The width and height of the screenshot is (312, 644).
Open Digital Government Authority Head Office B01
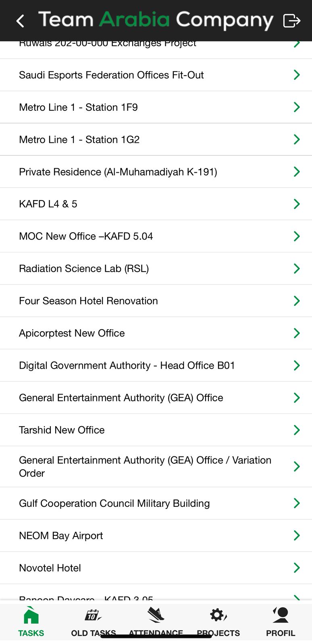coord(127,365)
